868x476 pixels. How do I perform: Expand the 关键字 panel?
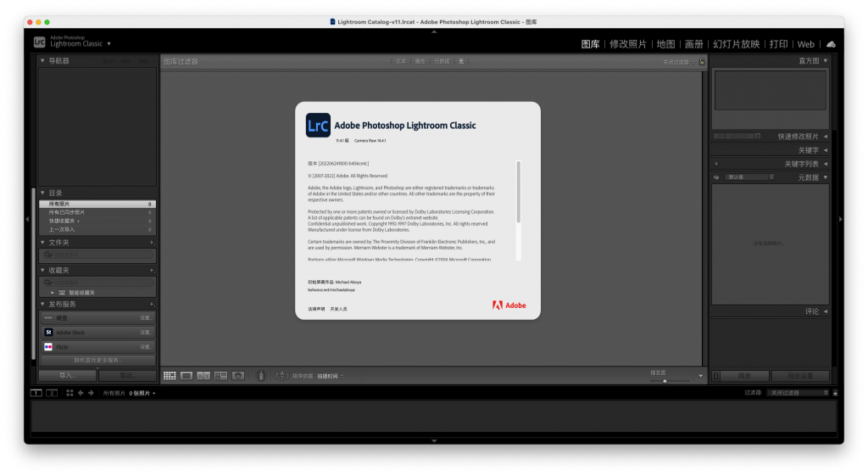[x=826, y=150]
